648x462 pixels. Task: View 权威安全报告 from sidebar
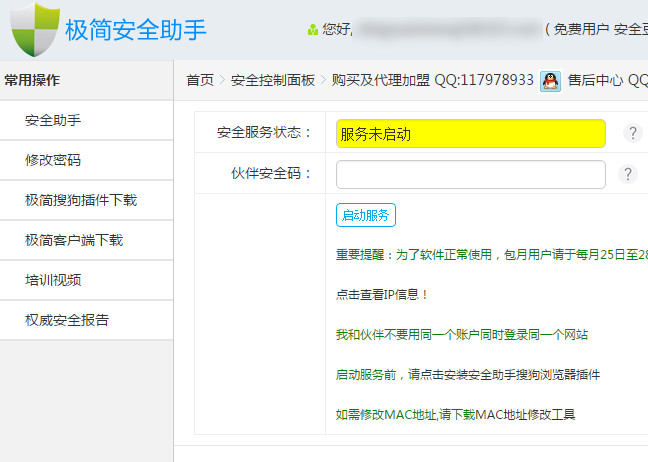pos(67,320)
